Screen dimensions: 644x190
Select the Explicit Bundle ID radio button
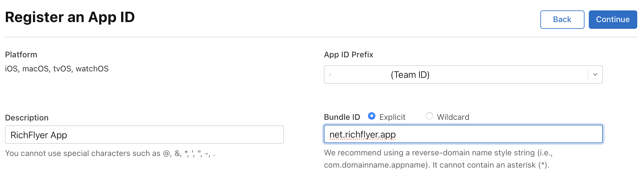[x=371, y=116]
